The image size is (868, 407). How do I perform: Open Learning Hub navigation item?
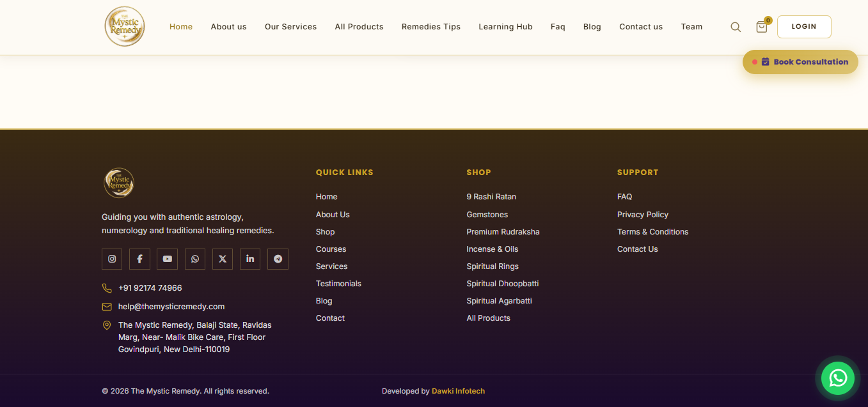[x=505, y=27]
